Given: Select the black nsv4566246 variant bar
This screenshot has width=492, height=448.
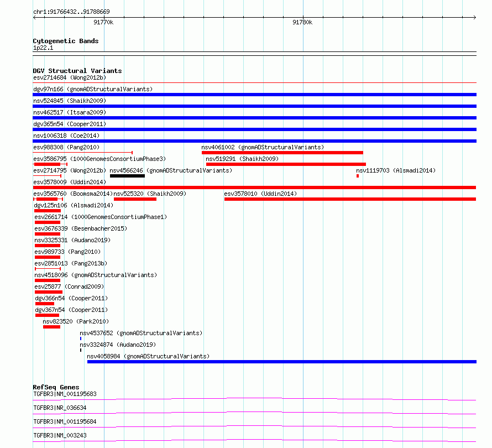Looking at the screenshot, I should coord(127,176).
